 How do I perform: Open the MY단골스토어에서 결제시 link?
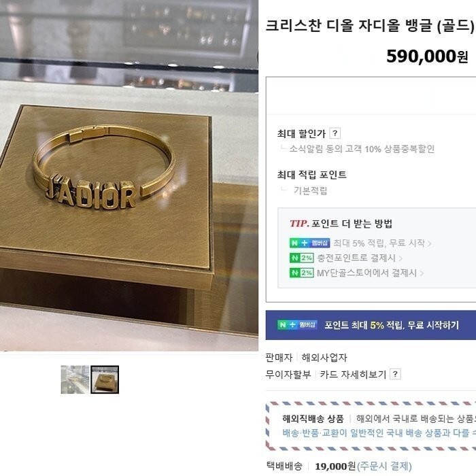point(367,273)
